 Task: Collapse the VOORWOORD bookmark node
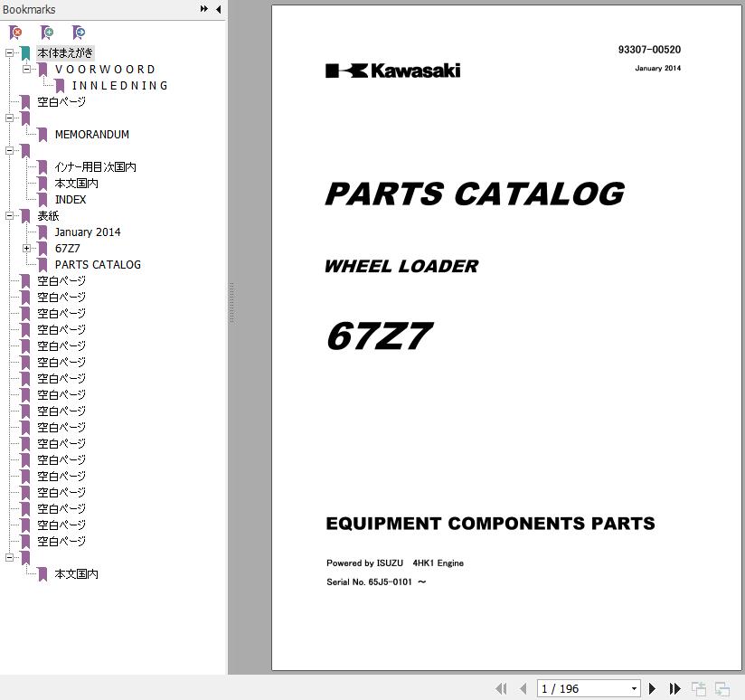coord(26,69)
